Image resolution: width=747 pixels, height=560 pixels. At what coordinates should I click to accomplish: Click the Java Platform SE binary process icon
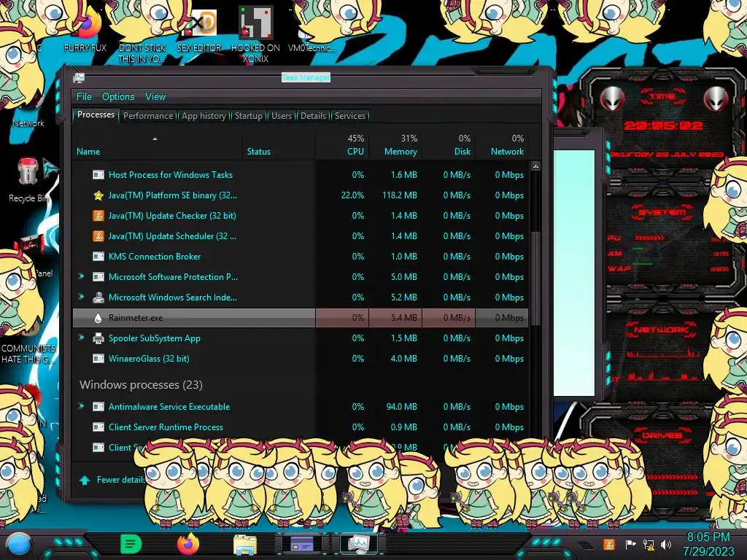tap(98, 195)
